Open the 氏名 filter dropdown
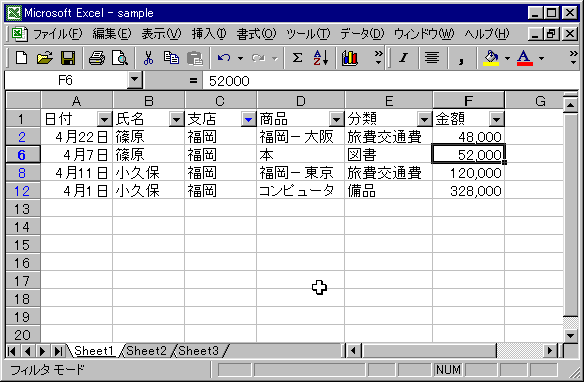This screenshot has height=382, width=584. click(x=177, y=120)
